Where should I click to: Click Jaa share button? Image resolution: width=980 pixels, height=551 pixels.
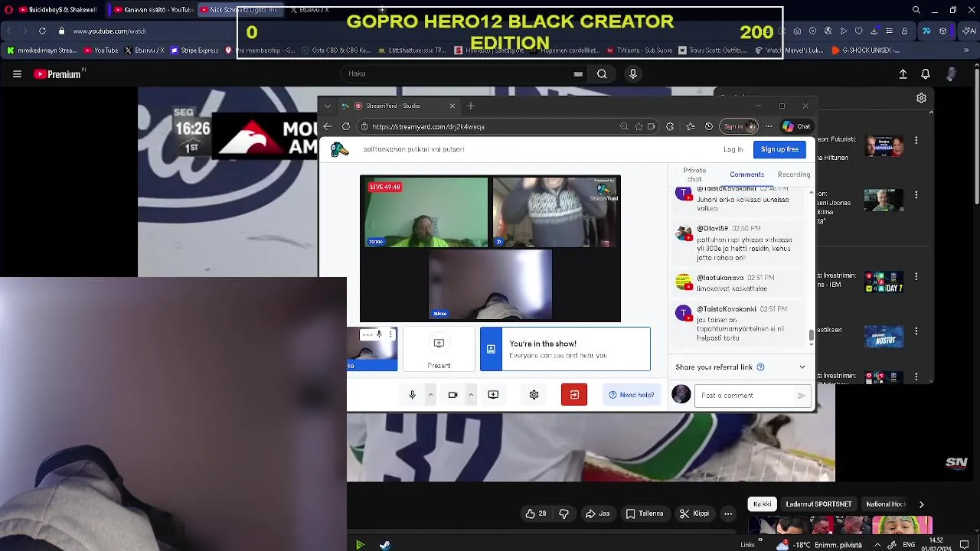tap(597, 514)
